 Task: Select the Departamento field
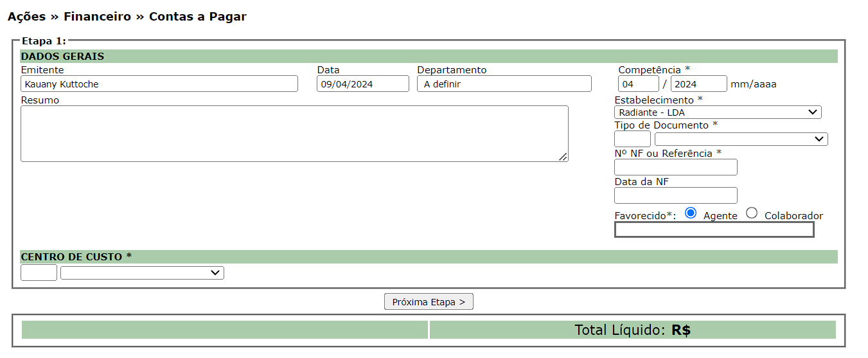(504, 84)
